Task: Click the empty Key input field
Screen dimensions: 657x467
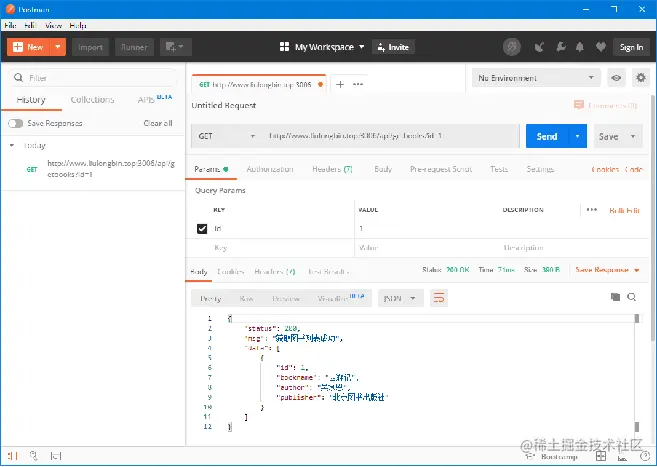Action: (283, 248)
